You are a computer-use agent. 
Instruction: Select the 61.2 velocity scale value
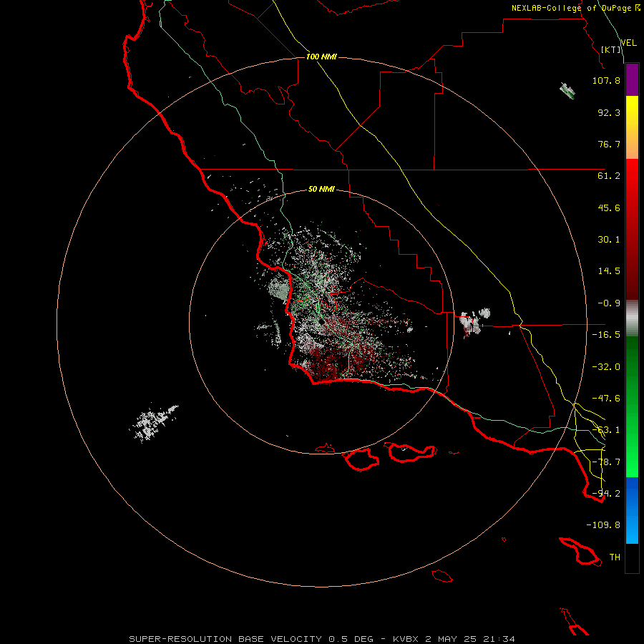[609, 176]
